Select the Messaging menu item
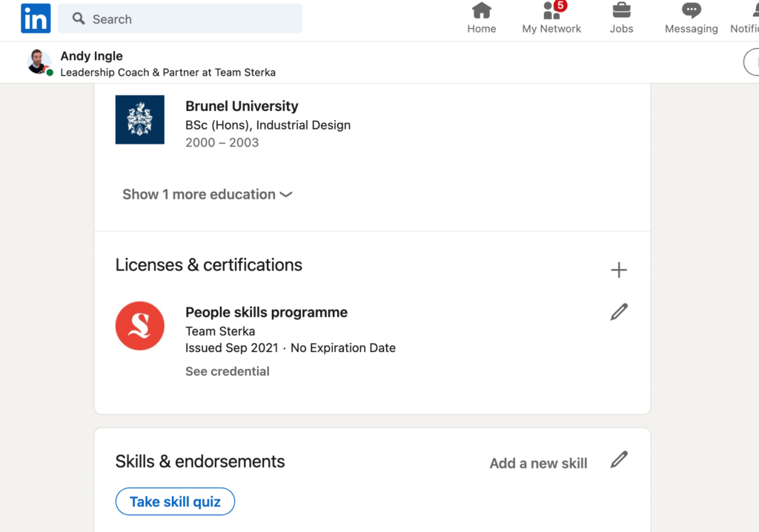The width and height of the screenshot is (759, 532). tap(690, 19)
